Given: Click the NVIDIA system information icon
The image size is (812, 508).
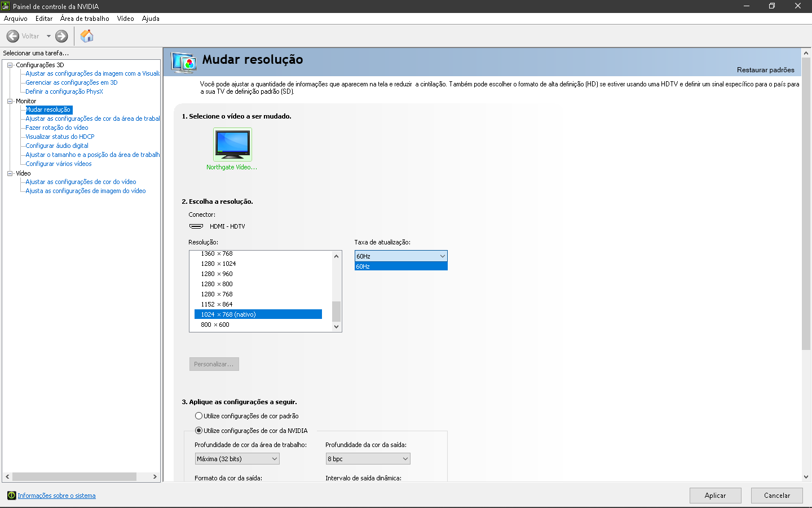Looking at the screenshot, I should (x=11, y=496).
